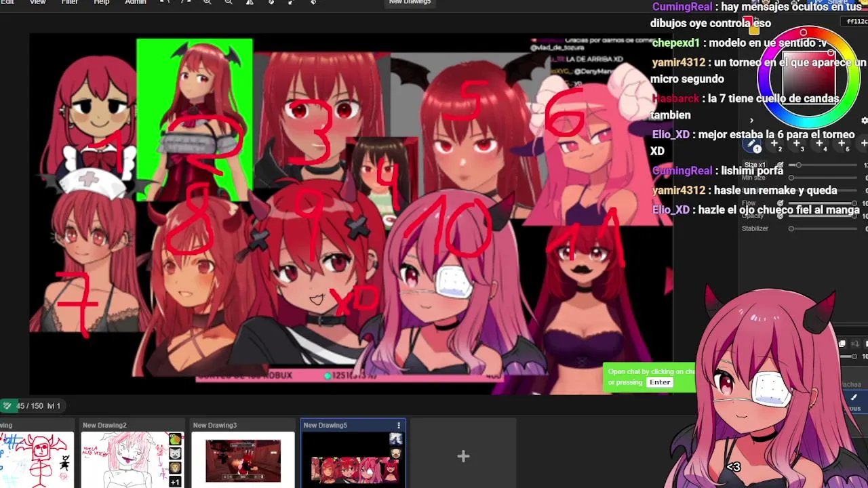Toggle pressure icon next to Opacity

click(x=780, y=216)
